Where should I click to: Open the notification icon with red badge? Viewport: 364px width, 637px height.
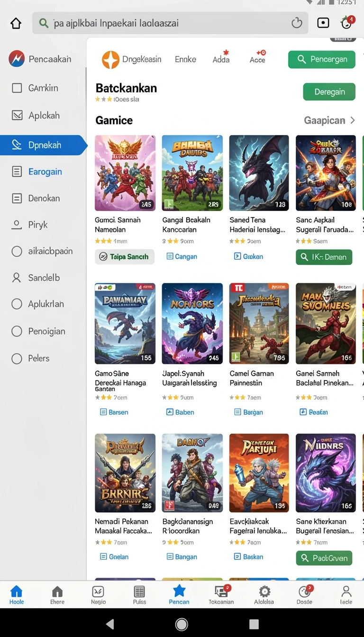point(347,23)
